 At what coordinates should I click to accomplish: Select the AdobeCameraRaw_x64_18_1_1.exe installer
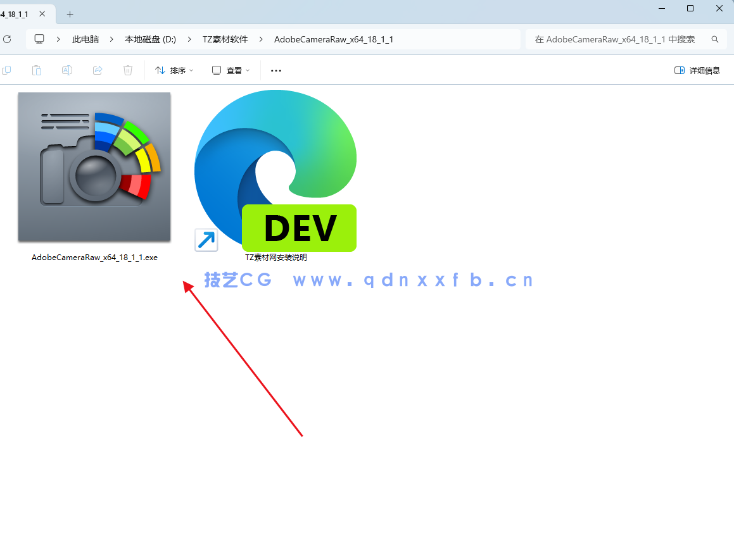94,167
